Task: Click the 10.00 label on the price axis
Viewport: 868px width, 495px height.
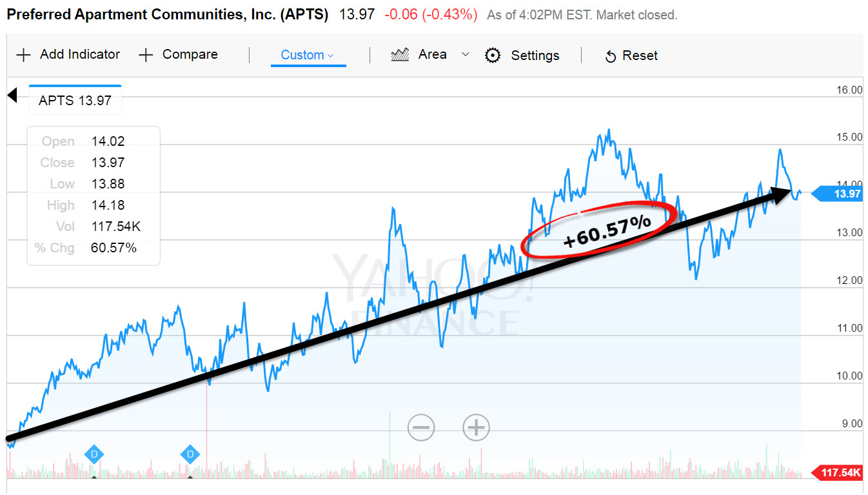Action: (849, 376)
